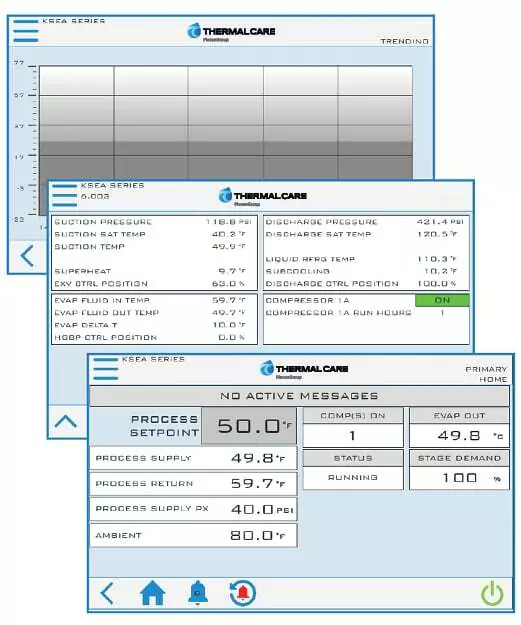Open alarm history red bell icon
This screenshot has width=521, height=625.
pos(243,593)
